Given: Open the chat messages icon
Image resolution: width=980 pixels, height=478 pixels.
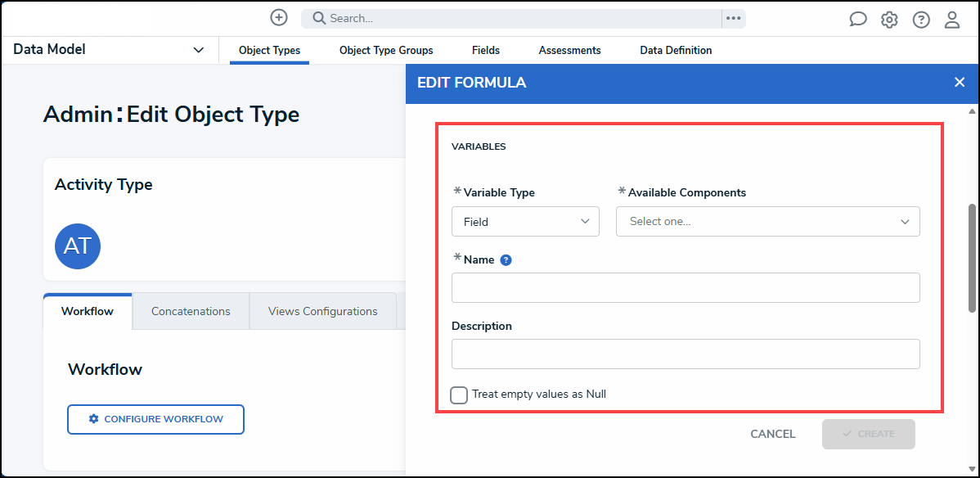Looking at the screenshot, I should pyautogui.click(x=857, y=20).
